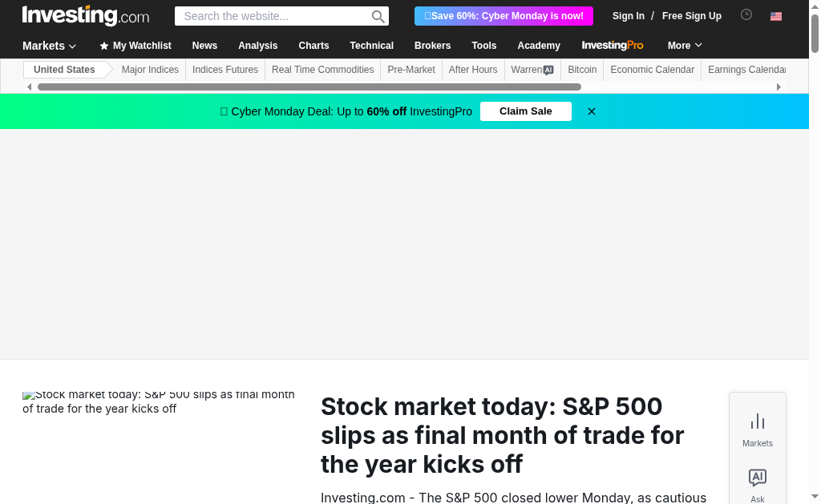Select the Major Indices tab
This screenshot has width=821, height=504.
(x=150, y=70)
